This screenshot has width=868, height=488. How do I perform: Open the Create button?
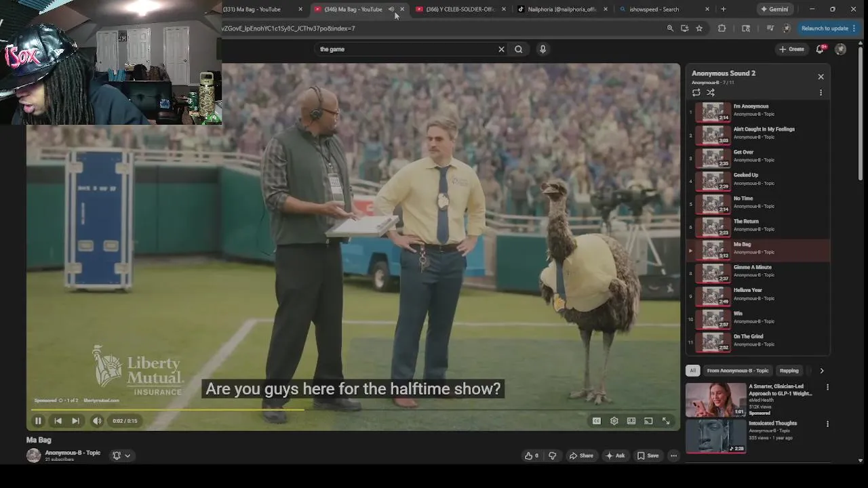pyautogui.click(x=791, y=49)
